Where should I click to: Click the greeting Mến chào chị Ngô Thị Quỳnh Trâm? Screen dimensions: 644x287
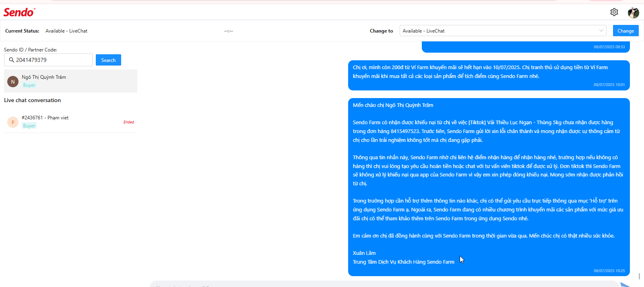393,105
